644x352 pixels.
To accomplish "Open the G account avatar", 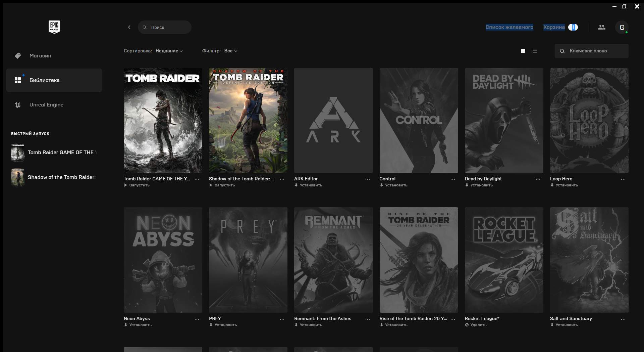I will (622, 27).
